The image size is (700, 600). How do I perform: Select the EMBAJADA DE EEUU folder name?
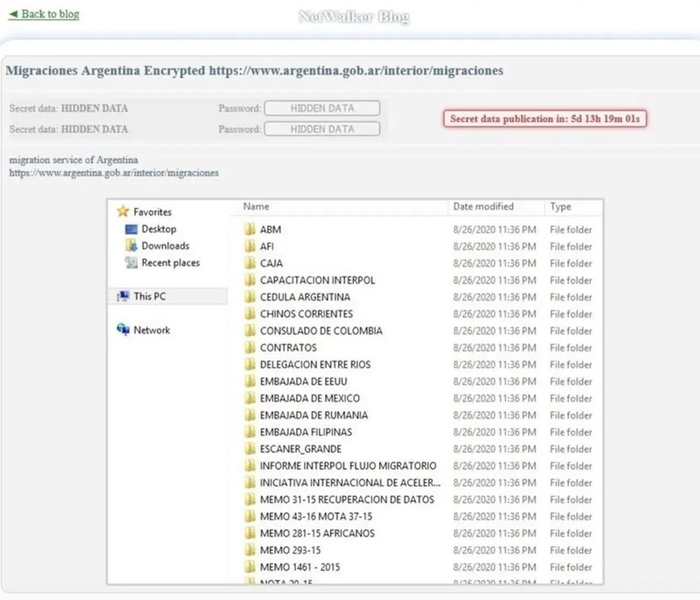[x=304, y=381]
